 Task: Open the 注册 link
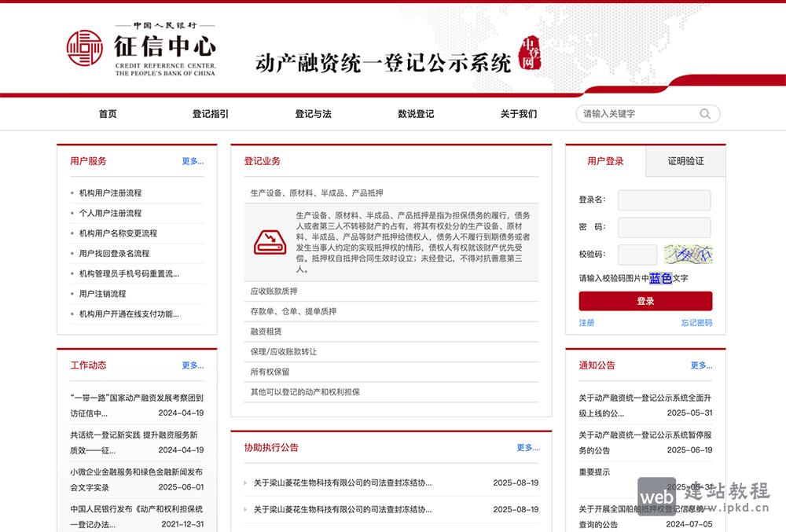click(586, 323)
